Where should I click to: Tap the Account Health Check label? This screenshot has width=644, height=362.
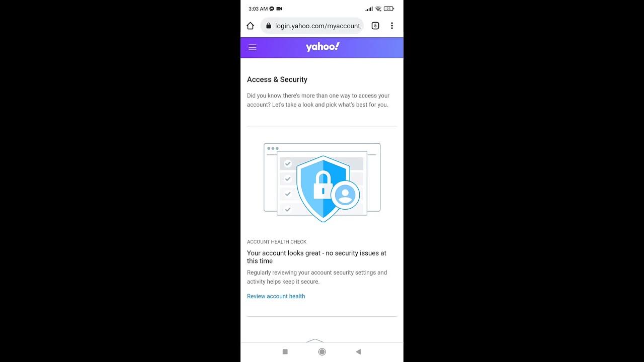point(277,242)
